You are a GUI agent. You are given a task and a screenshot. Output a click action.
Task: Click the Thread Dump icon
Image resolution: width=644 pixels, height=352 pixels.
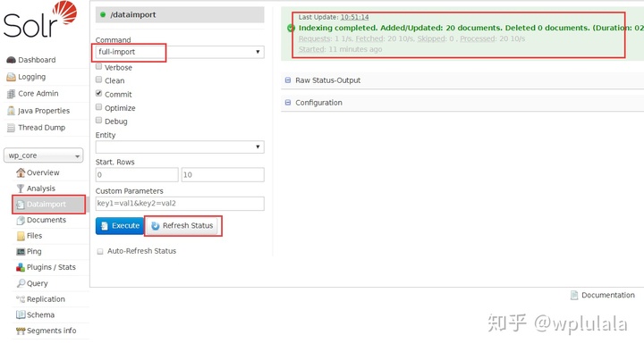tap(11, 128)
